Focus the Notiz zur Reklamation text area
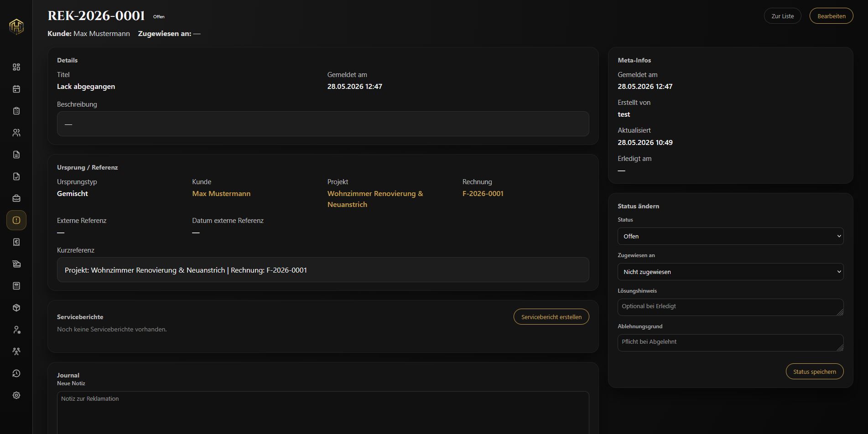This screenshot has height=434, width=868. 323,413
